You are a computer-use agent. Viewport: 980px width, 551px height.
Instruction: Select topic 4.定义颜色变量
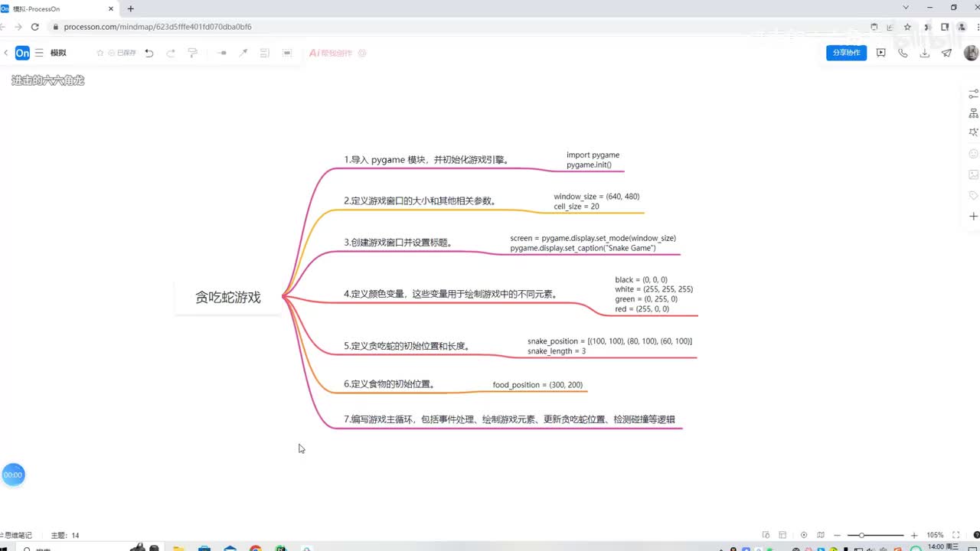[x=450, y=294]
